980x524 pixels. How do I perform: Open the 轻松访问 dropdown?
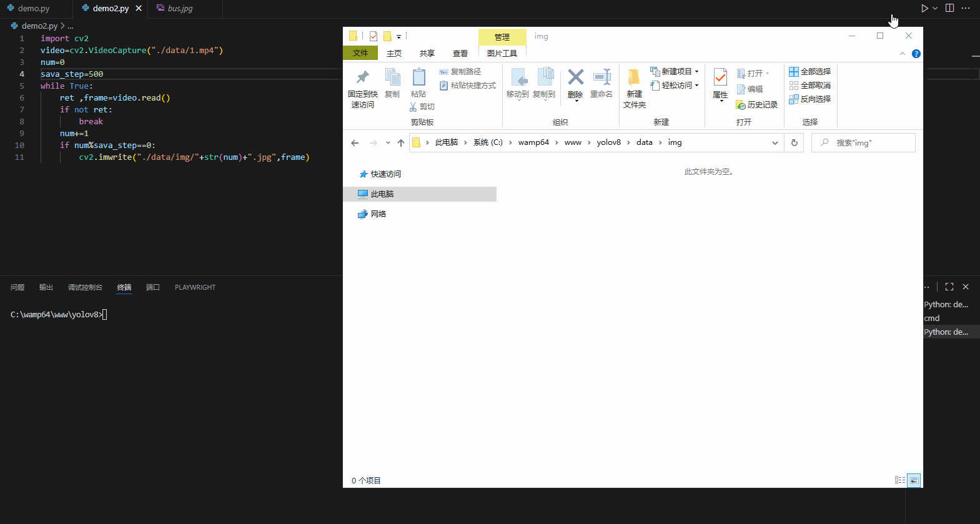click(x=675, y=86)
